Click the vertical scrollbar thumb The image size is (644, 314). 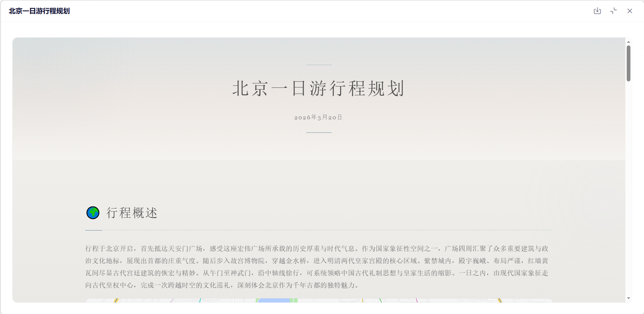click(628, 63)
